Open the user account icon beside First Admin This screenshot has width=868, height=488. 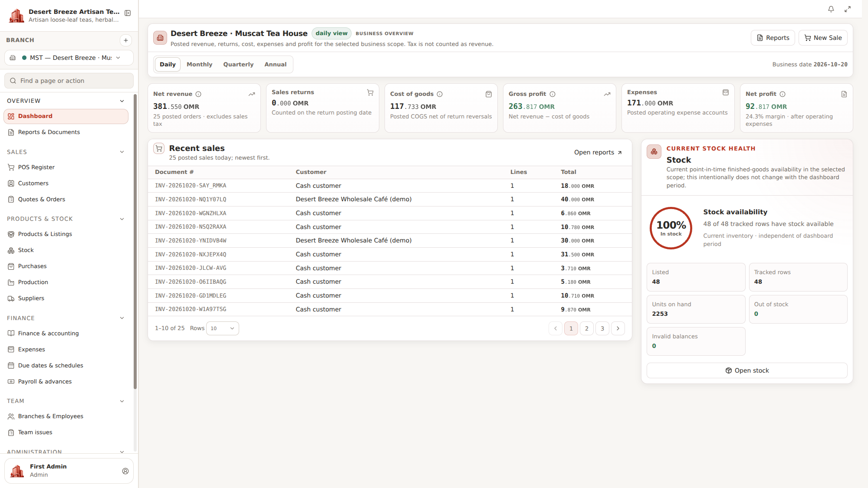click(125, 471)
